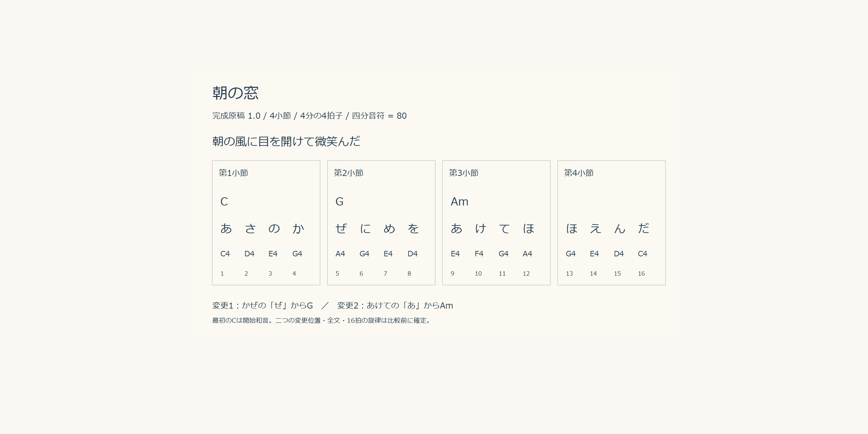The height and width of the screenshot is (434, 868).
Task: Click the Am chord label
Action: pos(459,202)
